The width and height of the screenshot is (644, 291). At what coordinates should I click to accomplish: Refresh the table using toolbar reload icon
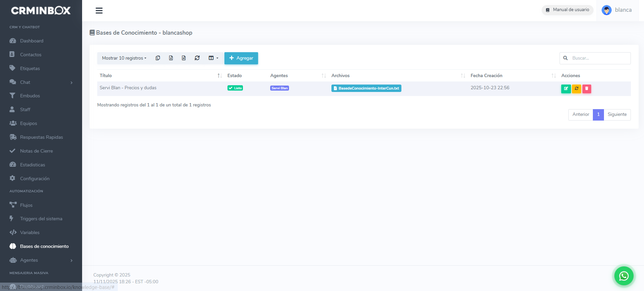pyautogui.click(x=197, y=58)
